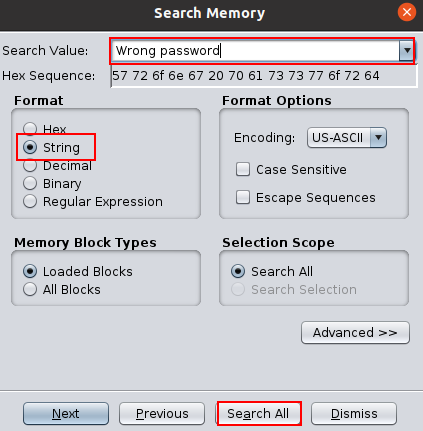
Task: Click the Search All button
Action: coord(258,413)
